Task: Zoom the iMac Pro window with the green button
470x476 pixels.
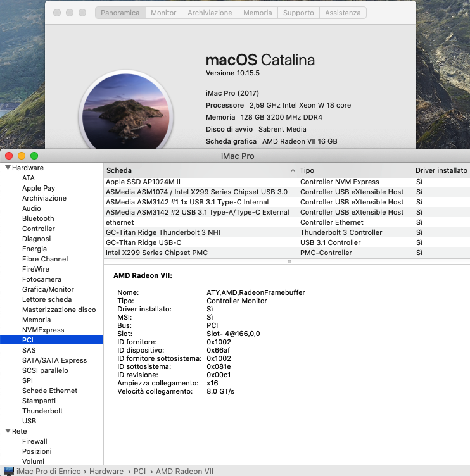Action: pyautogui.click(x=34, y=156)
